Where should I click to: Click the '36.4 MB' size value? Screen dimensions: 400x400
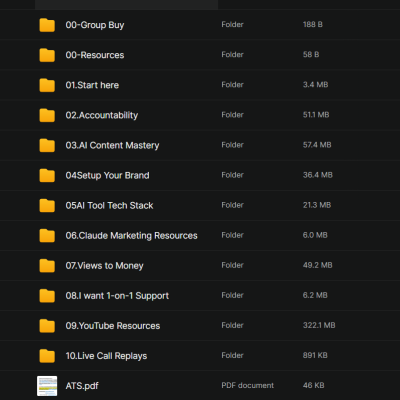(318, 175)
